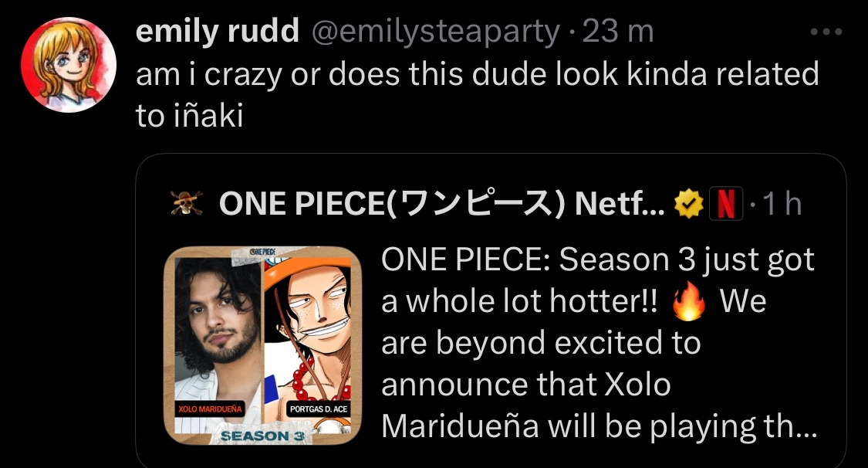Click the ONE PIECE logo atop the image
The width and height of the screenshot is (868, 468).
pyautogui.click(x=262, y=251)
